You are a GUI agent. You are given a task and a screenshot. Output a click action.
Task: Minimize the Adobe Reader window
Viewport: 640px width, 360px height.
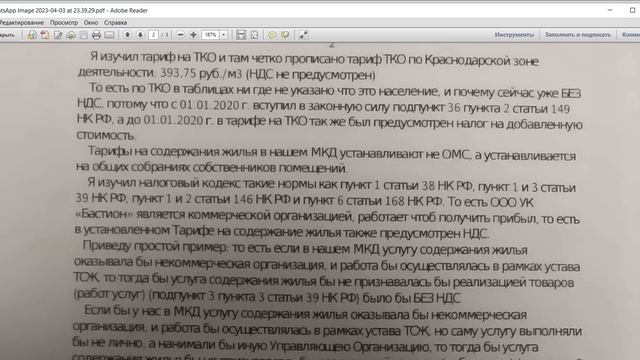[x=610, y=10]
